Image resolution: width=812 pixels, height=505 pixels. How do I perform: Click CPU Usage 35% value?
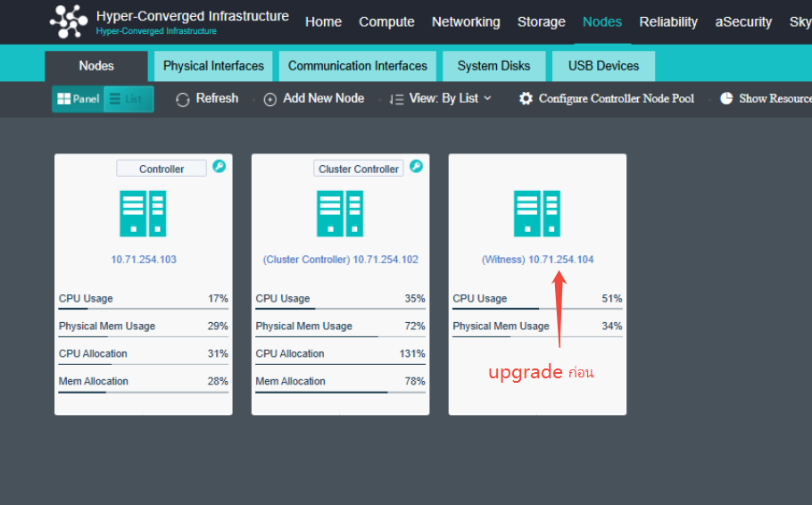415,299
